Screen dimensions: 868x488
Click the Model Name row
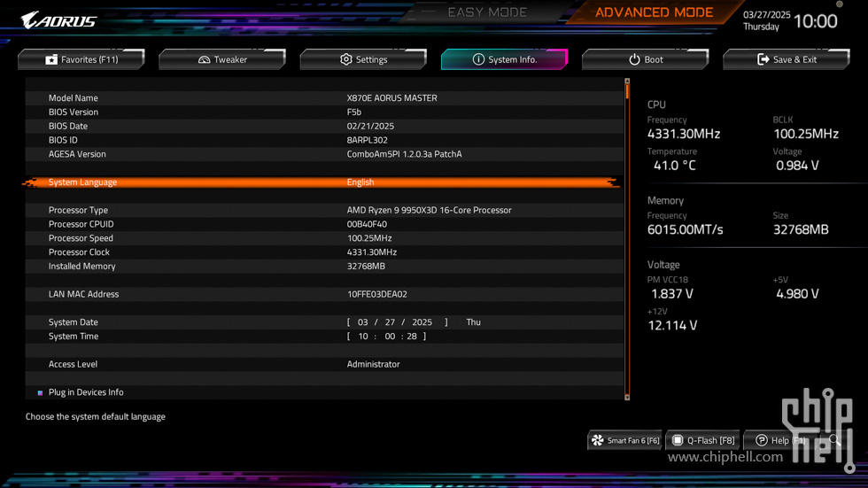pyautogui.click(x=324, y=98)
